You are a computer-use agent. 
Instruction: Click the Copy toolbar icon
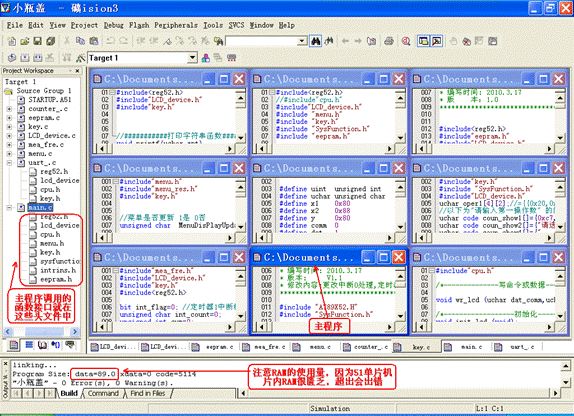pyautogui.click(x=80, y=41)
